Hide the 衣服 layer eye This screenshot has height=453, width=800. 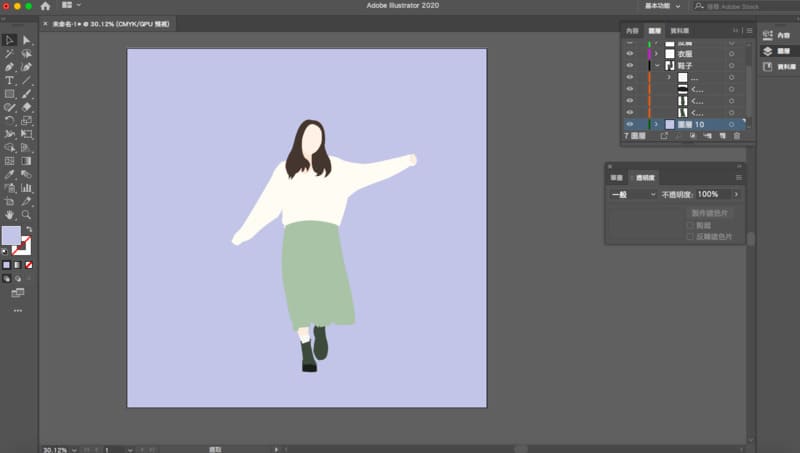630,54
